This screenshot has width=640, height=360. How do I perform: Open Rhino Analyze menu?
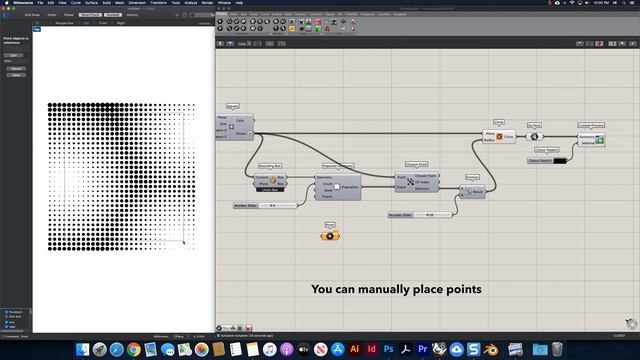(x=191, y=2)
